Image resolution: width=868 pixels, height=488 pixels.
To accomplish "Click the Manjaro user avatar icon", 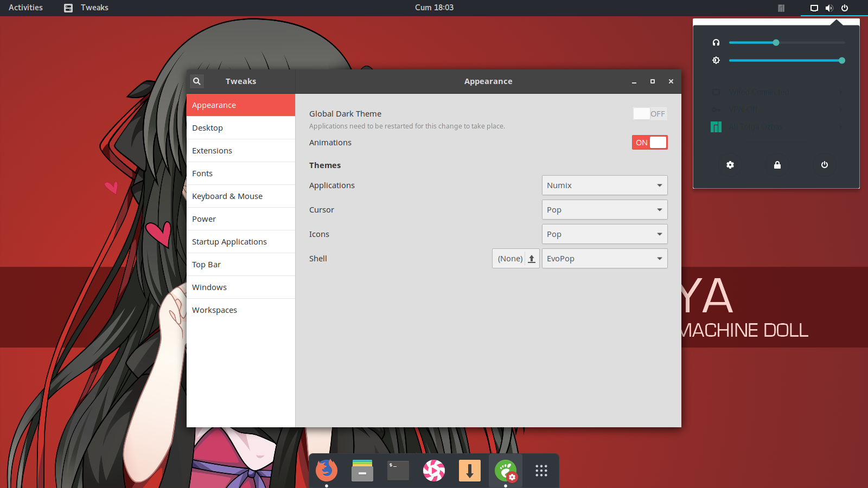I will pos(716,127).
